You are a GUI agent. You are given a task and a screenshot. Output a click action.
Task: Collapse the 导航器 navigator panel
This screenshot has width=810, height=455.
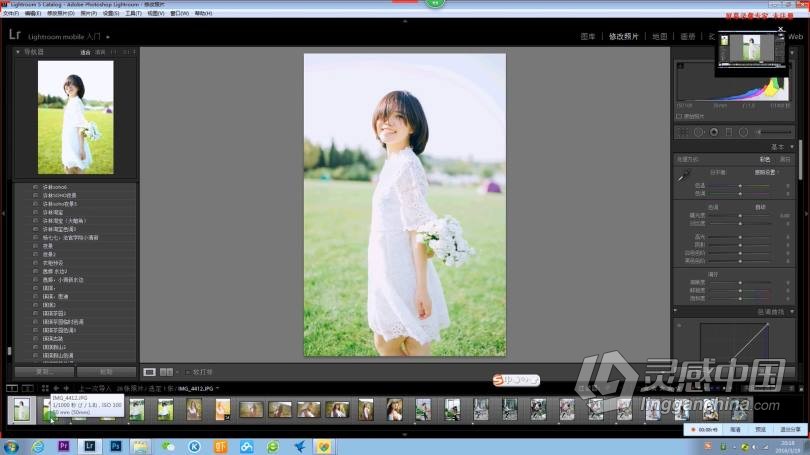pyautogui.click(x=18, y=52)
